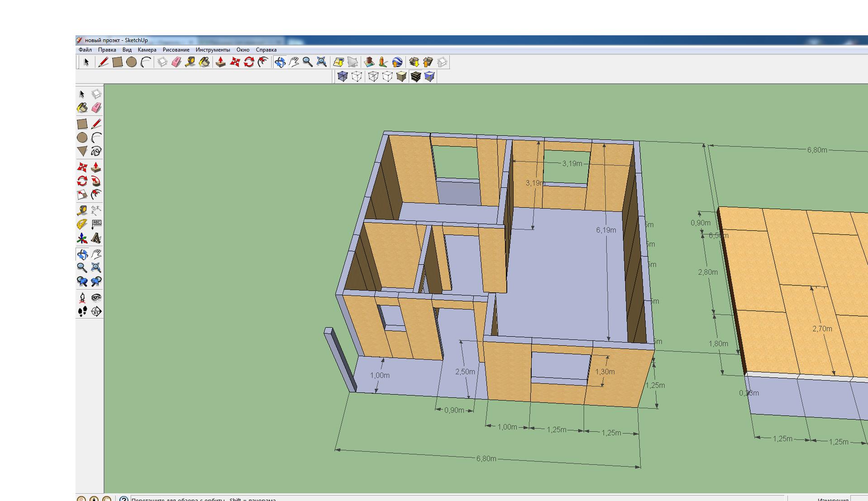
Task: Toggle X-ray face style
Action: [343, 77]
